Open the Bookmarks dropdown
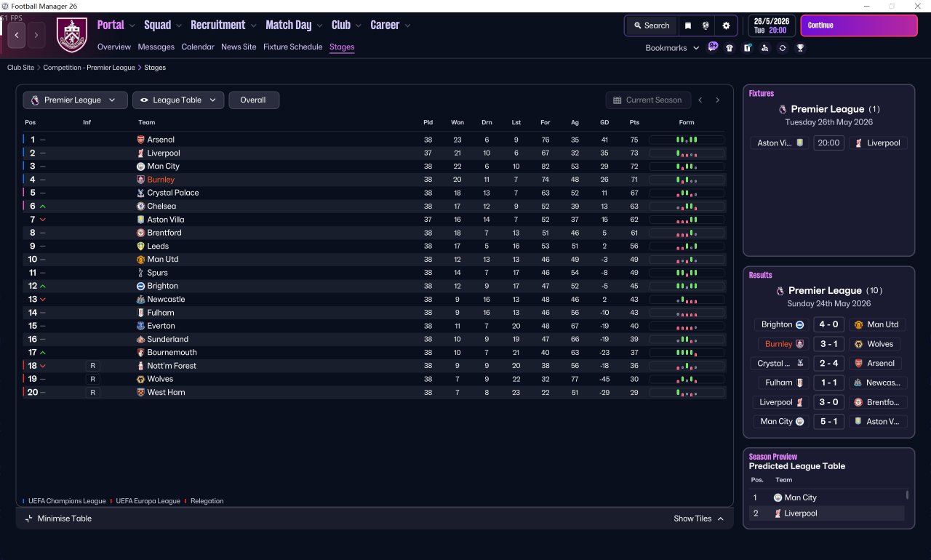 point(672,48)
